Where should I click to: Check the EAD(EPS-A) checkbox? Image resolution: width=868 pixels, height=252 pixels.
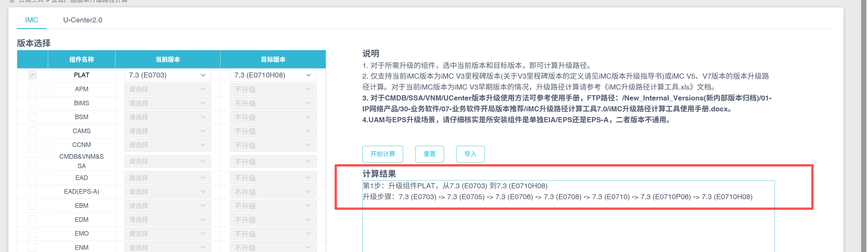32,191
